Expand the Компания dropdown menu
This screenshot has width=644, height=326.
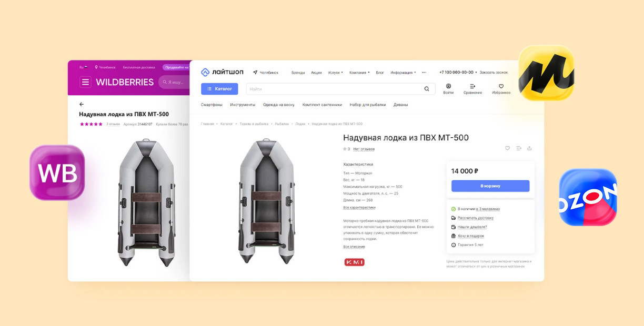click(x=359, y=73)
